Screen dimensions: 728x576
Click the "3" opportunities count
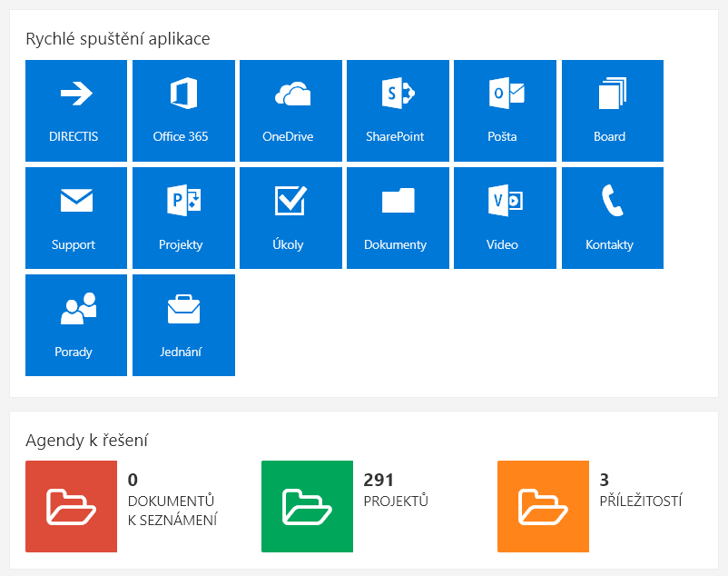604,480
